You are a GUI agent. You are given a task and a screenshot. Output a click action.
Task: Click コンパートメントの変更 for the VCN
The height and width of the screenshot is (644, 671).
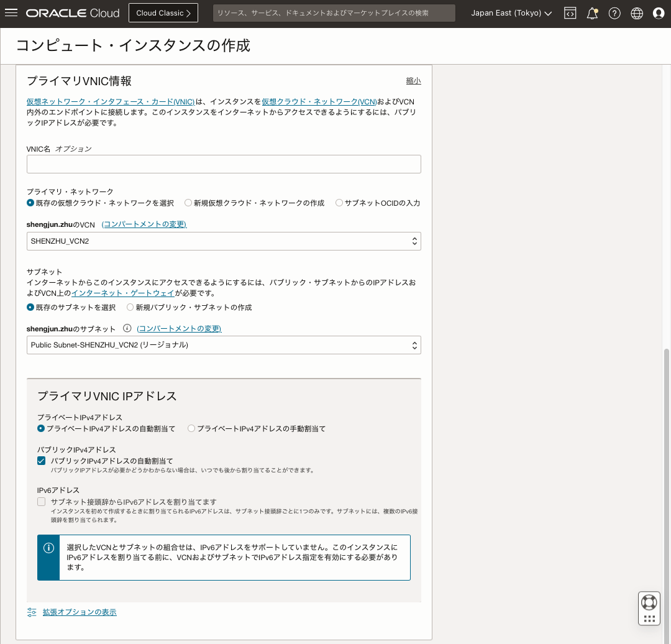coord(144,224)
